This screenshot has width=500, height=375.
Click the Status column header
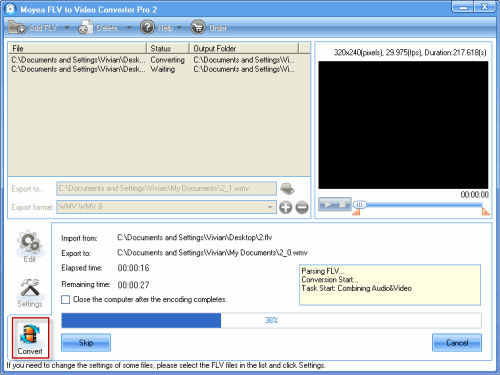(x=168, y=48)
